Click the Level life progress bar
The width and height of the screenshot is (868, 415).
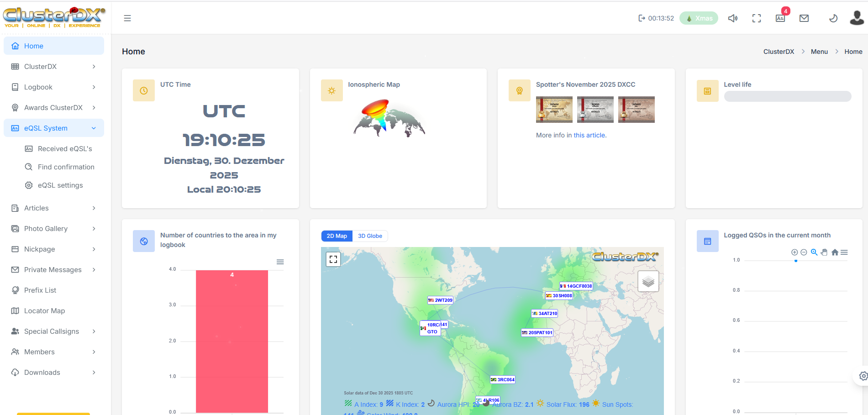787,96
